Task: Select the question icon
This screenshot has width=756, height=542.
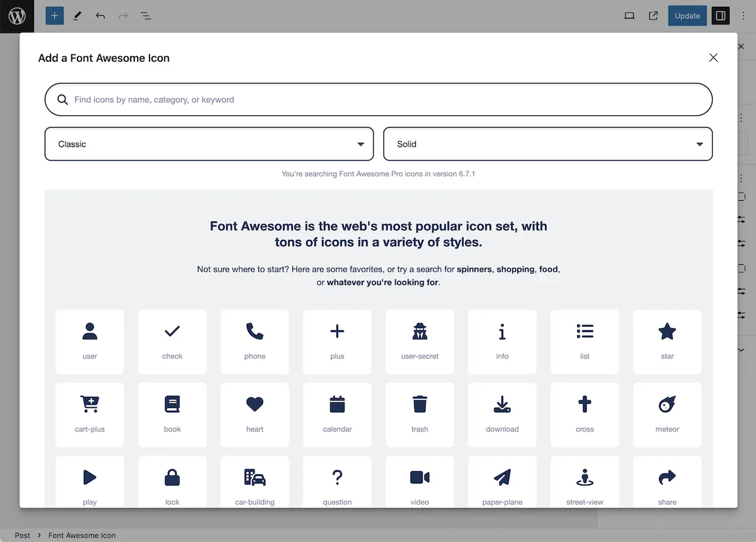Action: click(337, 482)
